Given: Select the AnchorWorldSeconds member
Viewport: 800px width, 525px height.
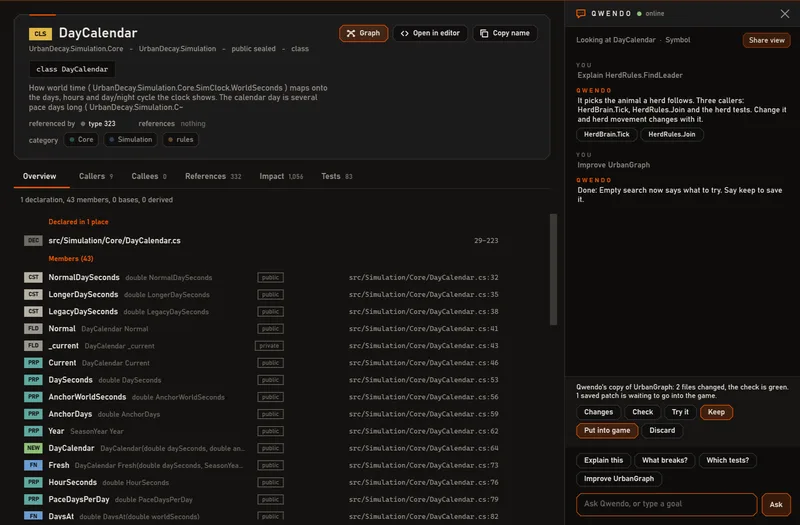Looking at the screenshot, I should coord(87,397).
